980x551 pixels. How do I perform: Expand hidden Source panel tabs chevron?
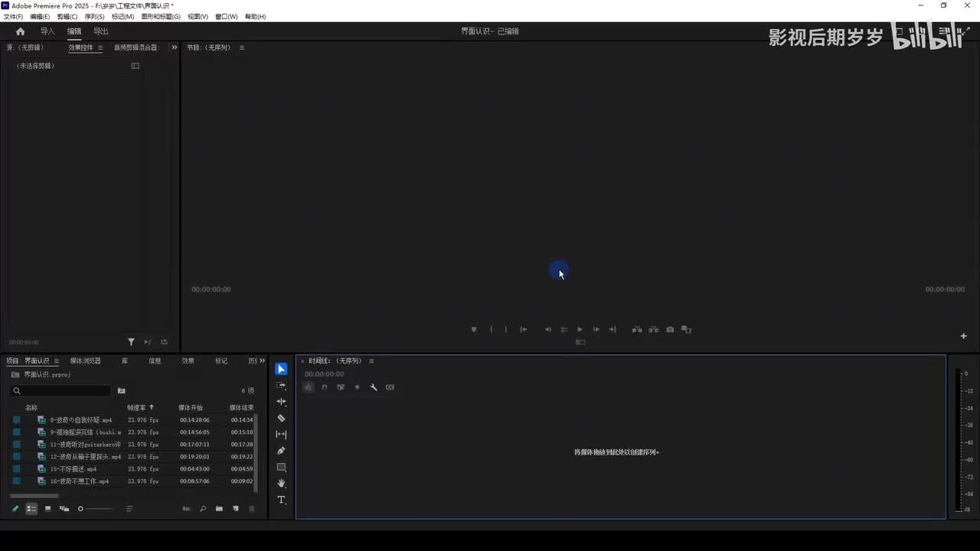coord(174,47)
